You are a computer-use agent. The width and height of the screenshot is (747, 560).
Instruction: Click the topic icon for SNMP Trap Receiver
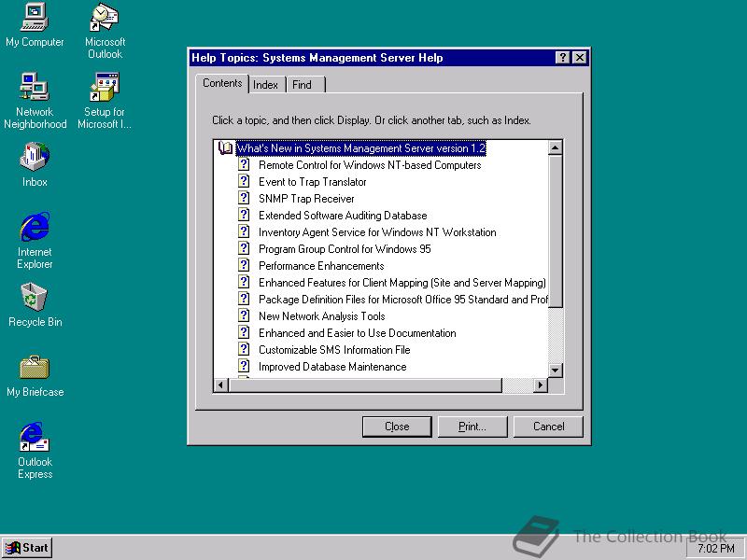[x=244, y=198]
